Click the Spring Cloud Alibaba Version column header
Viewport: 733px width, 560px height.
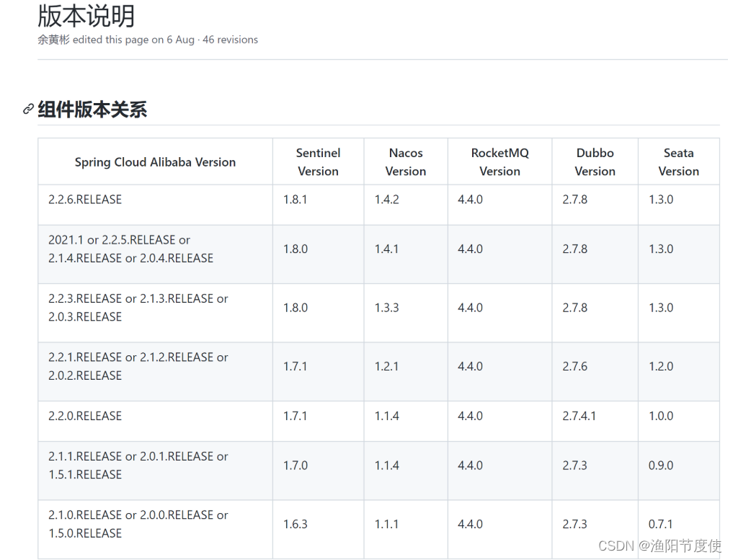point(155,161)
